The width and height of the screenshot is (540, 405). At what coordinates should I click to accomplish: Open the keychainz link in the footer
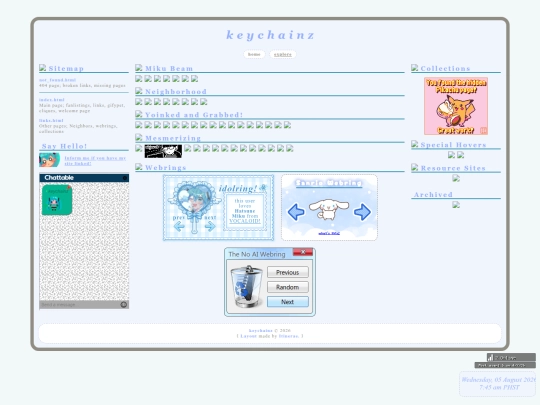coord(261,331)
